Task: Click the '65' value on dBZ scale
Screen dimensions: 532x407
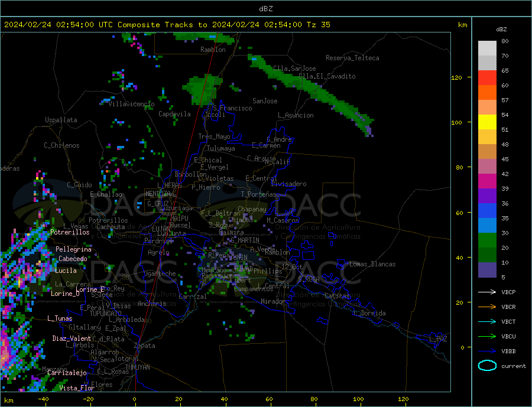Action: click(x=505, y=70)
